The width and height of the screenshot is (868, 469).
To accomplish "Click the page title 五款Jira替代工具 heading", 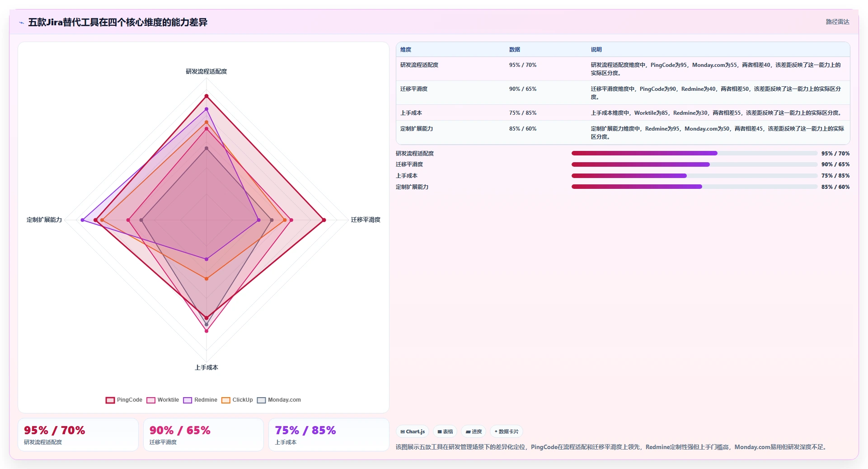I will point(117,22).
